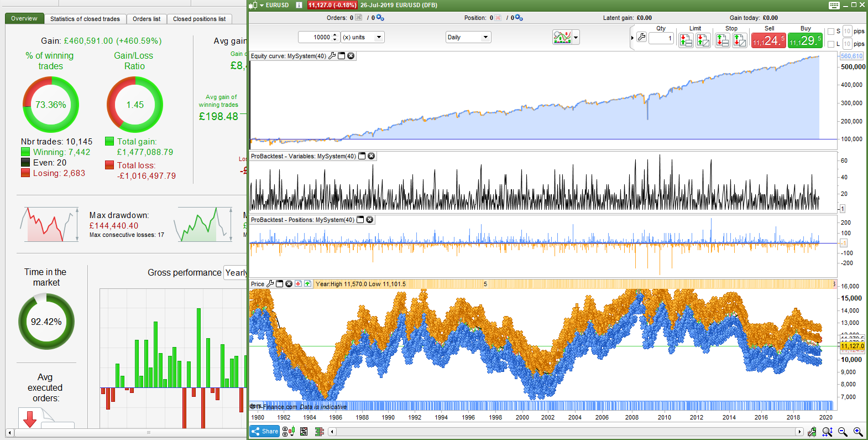Open the order book icon in bottom toolbar
This screenshot has width=868, height=440.
[x=319, y=431]
